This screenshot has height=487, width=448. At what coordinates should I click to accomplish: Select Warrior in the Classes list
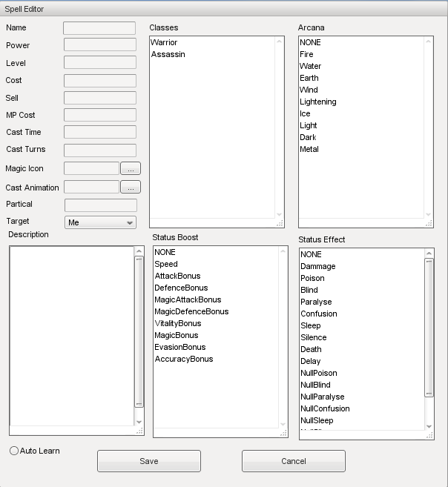point(213,42)
